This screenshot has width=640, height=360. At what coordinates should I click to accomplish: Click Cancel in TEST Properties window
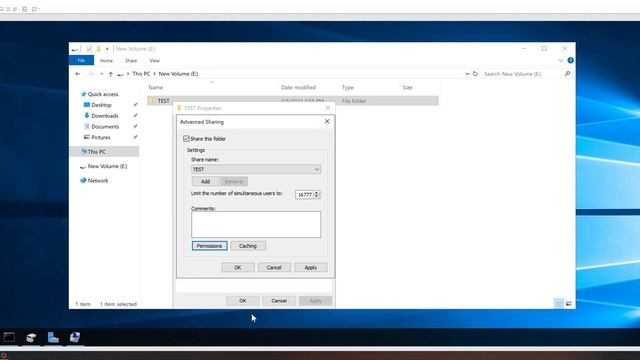(x=279, y=301)
